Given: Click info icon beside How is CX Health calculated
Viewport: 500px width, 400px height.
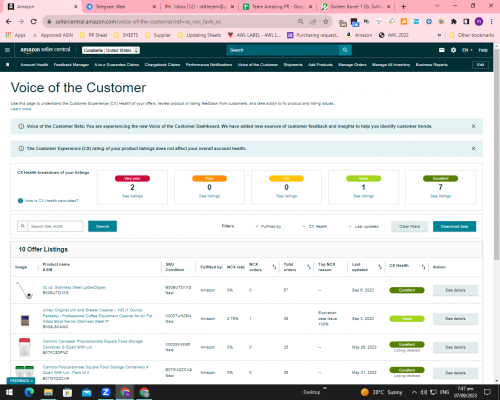Looking at the screenshot, I should 20,201.
